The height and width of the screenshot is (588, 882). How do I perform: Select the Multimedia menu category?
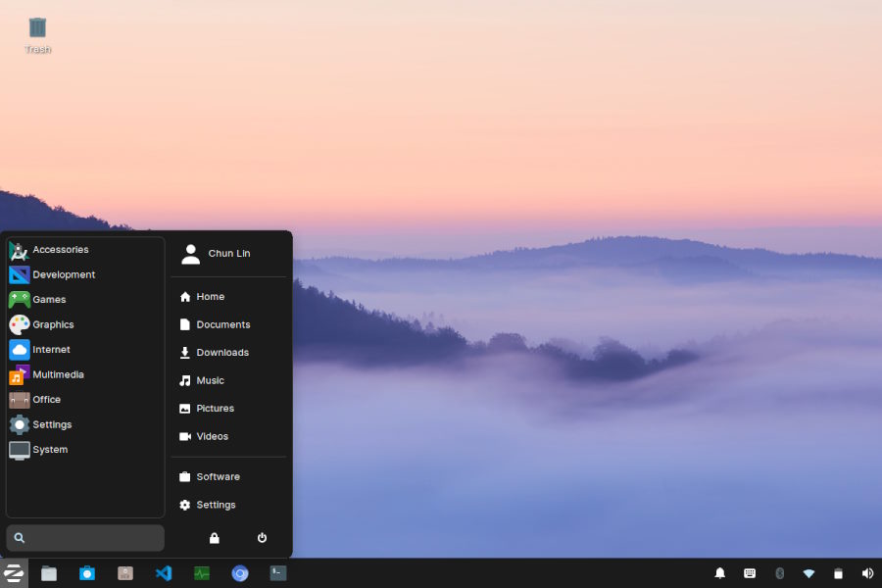click(58, 375)
